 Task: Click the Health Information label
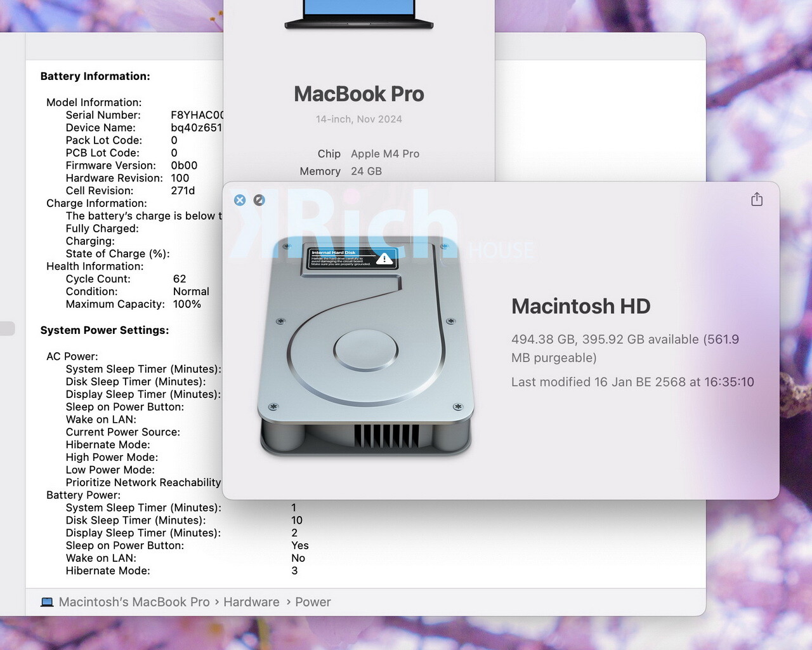click(x=95, y=267)
